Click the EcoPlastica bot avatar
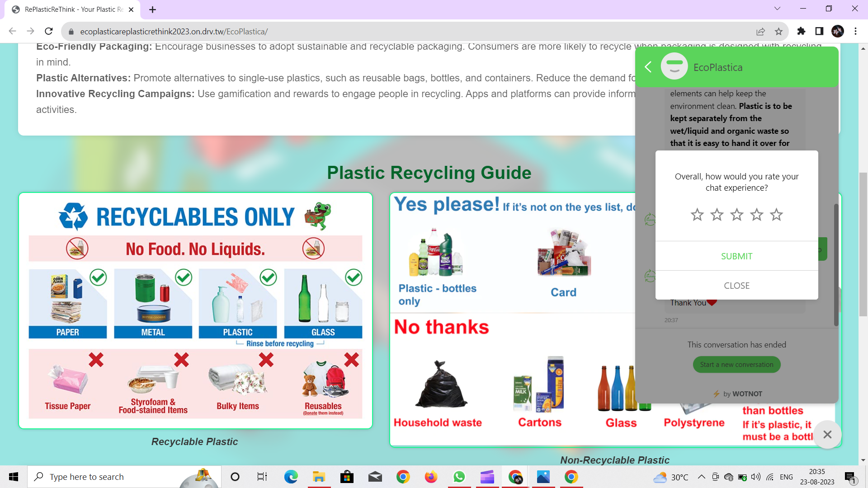The width and height of the screenshot is (868, 488). click(674, 67)
